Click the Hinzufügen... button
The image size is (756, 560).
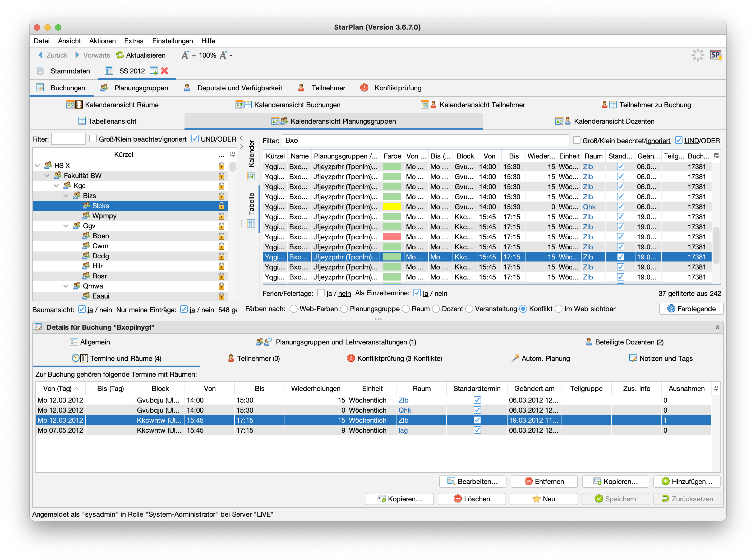pyautogui.click(x=687, y=481)
